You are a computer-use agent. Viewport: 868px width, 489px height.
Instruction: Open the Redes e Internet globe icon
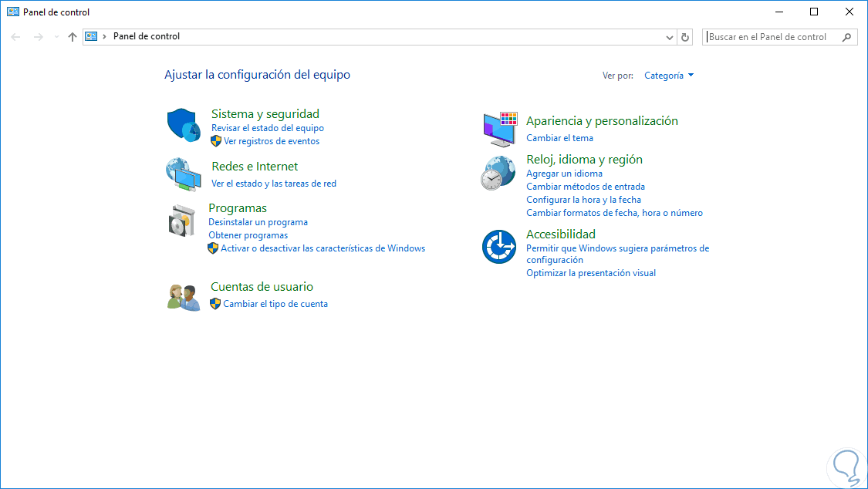tap(183, 174)
